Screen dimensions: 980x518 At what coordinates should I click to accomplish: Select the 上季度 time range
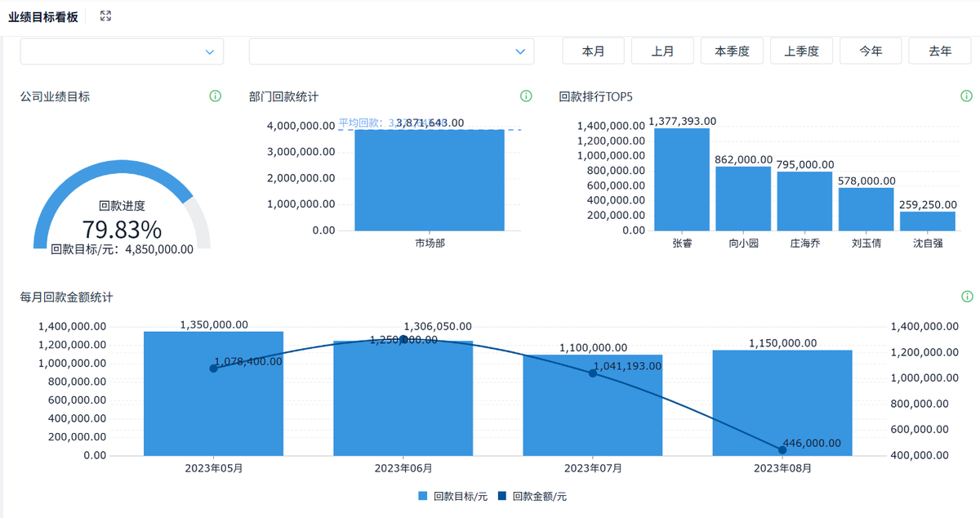[801, 51]
